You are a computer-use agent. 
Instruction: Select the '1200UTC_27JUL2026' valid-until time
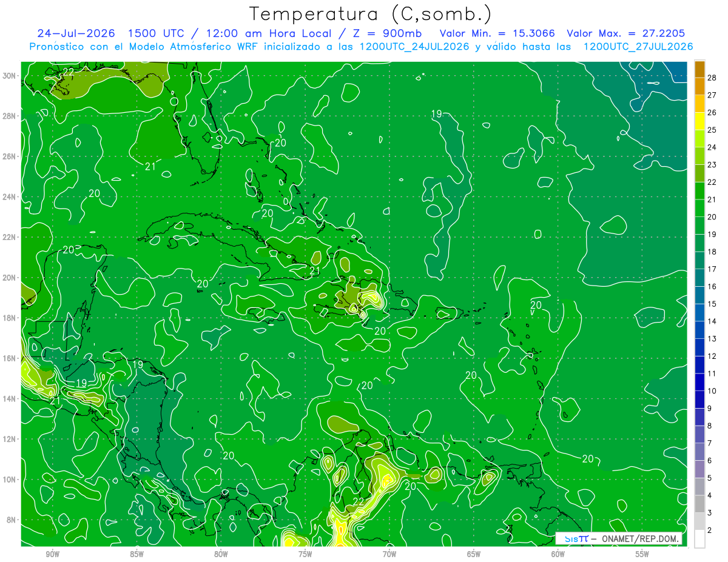[638, 47]
